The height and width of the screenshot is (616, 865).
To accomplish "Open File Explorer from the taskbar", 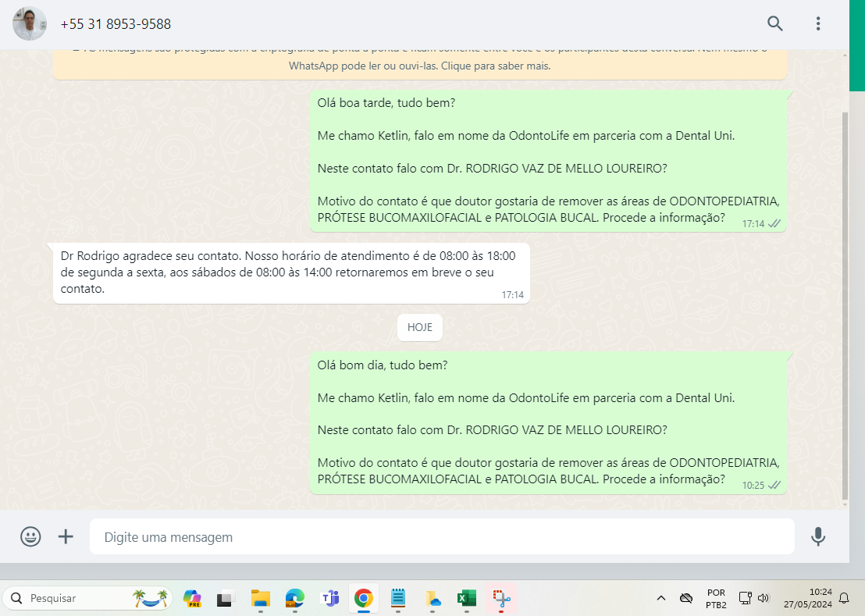I will coord(261,598).
